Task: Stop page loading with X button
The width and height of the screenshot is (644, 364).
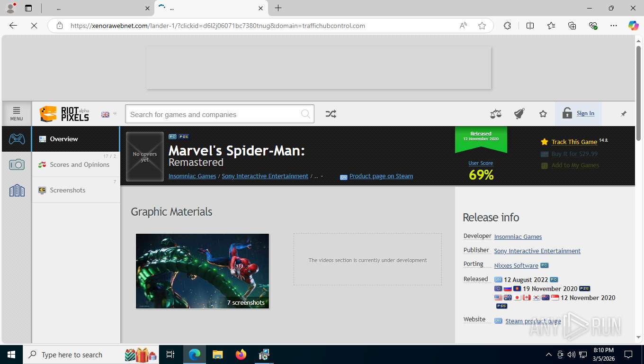Action: click(34, 26)
